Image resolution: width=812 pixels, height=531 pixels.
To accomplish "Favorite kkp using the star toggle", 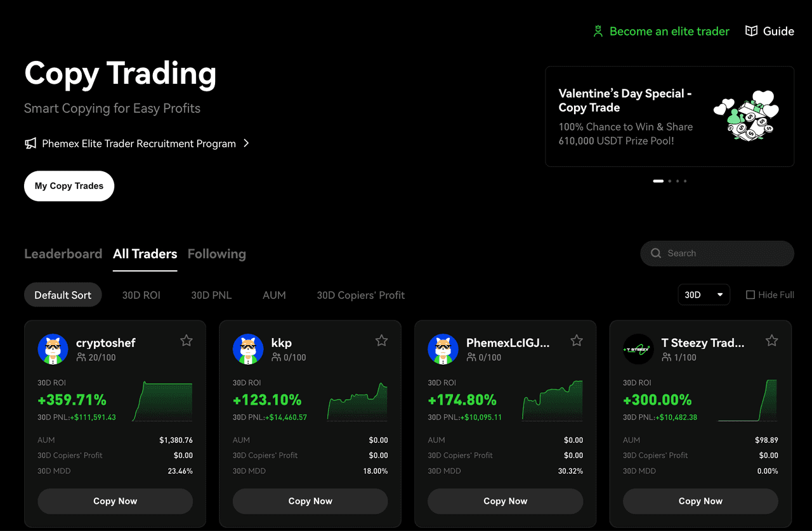I will tap(381, 340).
